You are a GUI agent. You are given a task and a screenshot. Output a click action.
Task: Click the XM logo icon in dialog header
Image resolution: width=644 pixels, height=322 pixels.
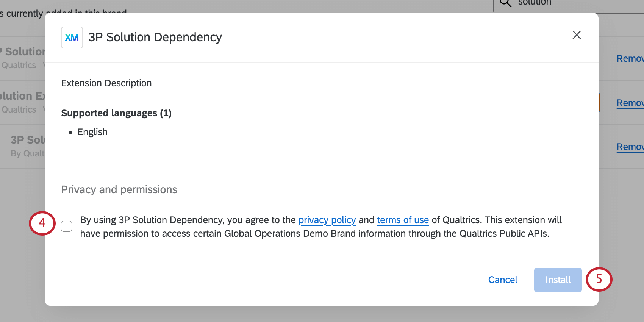click(72, 38)
